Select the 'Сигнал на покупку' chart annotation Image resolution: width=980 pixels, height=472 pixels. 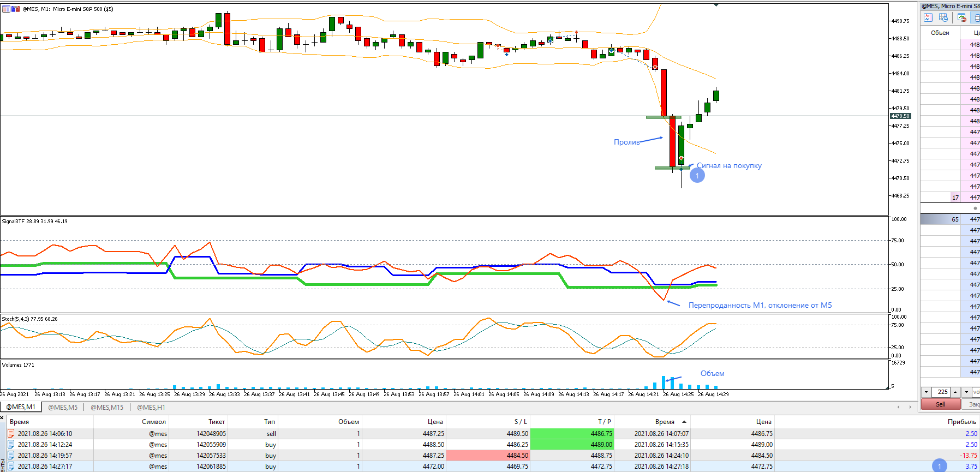coord(729,166)
